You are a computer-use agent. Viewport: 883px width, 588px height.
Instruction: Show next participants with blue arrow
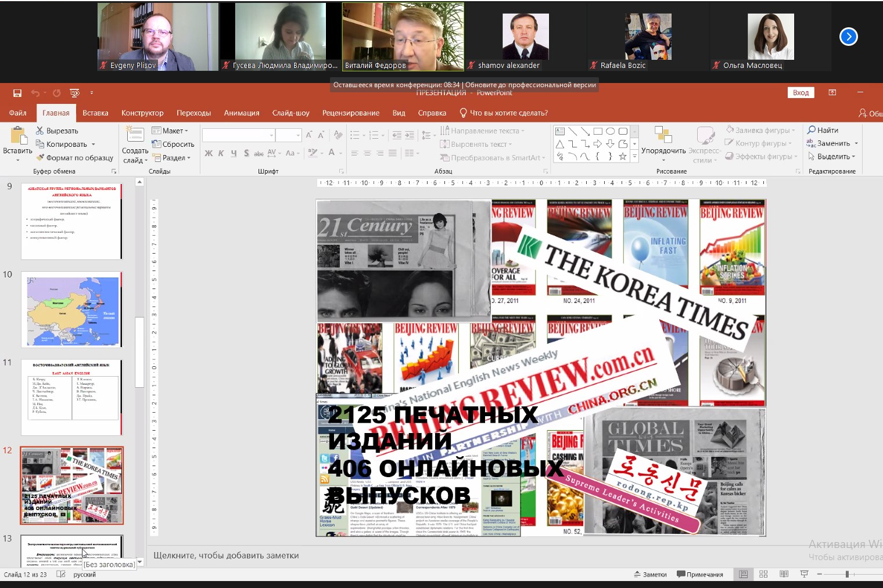tap(849, 37)
